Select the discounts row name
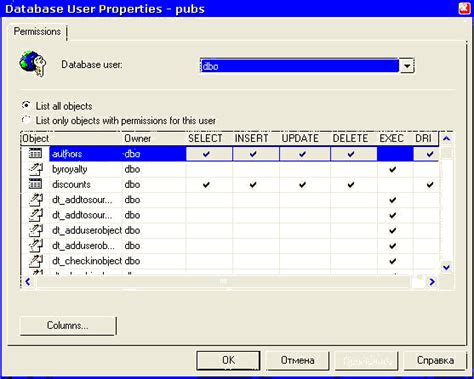The image size is (474, 379). coord(71,185)
